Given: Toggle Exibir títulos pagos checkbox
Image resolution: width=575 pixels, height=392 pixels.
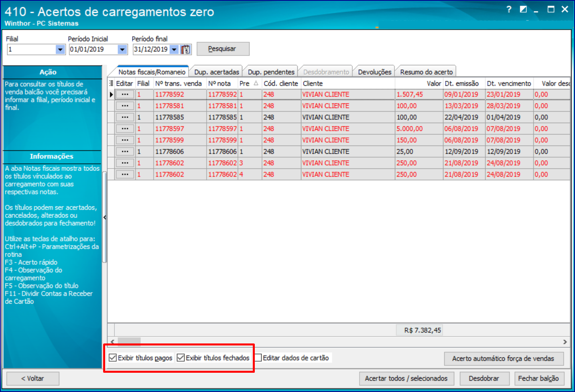Looking at the screenshot, I should (x=113, y=357).
